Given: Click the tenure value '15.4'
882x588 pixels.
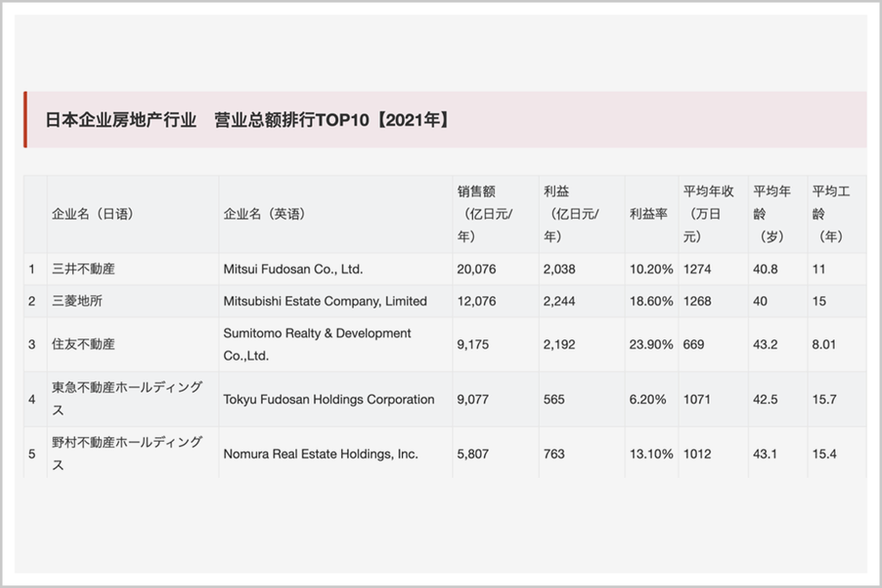Looking at the screenshot, I should pos(824,454).
